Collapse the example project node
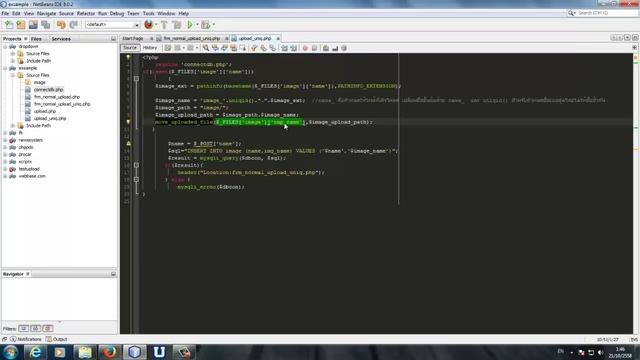 tap(5, 68)
